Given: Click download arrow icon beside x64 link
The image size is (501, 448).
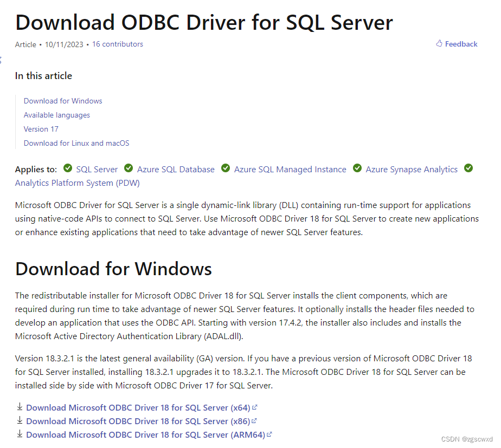Looking at the screenshot, I should (x=20, y=407).
